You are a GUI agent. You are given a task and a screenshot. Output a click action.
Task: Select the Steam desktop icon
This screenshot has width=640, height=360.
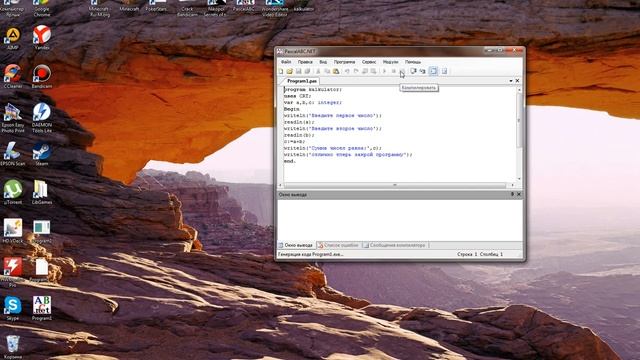(x=42, y=153)
